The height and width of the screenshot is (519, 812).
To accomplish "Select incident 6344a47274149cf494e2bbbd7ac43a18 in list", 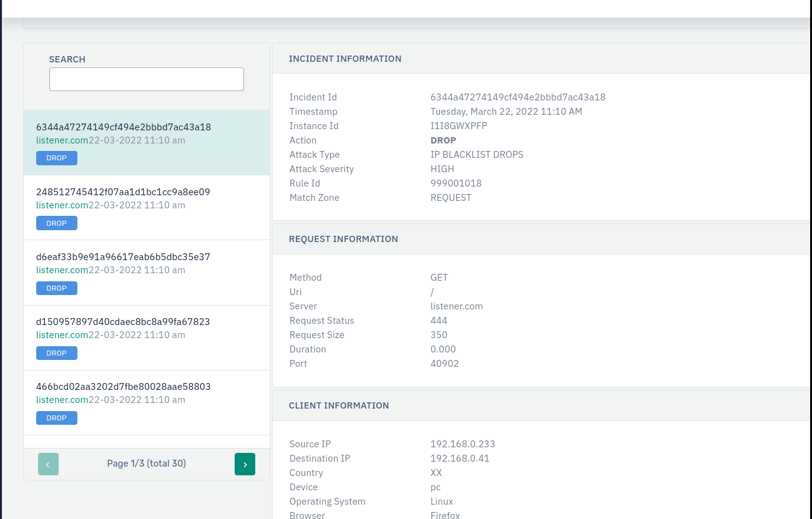I will tap(147, 142).
